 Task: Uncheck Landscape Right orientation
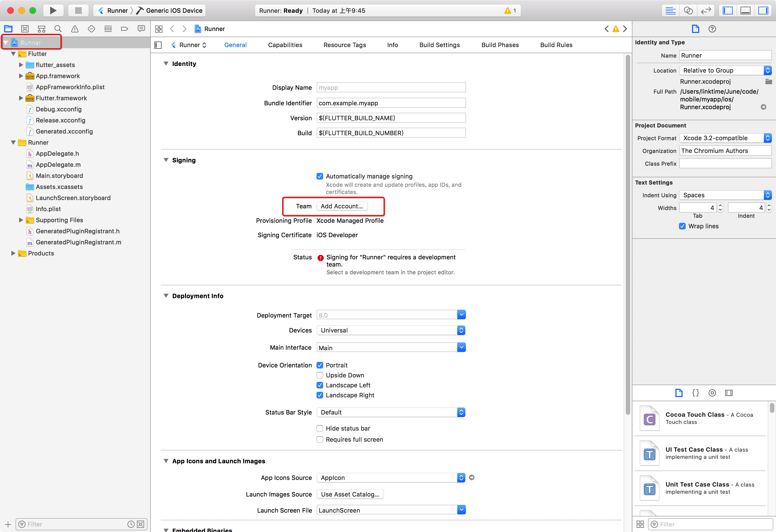coord(320,395)
